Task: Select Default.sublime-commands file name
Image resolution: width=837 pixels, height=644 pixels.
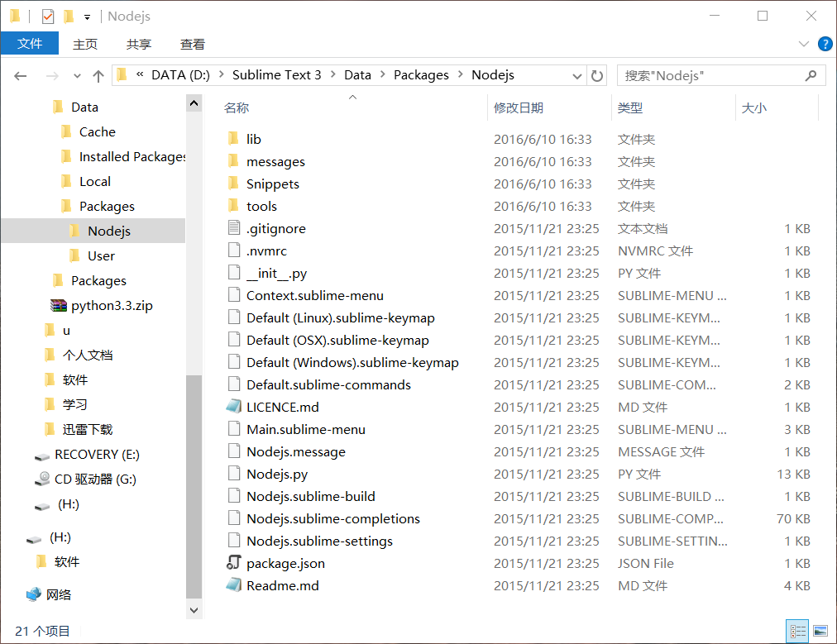Action: [x=329, y=384]
